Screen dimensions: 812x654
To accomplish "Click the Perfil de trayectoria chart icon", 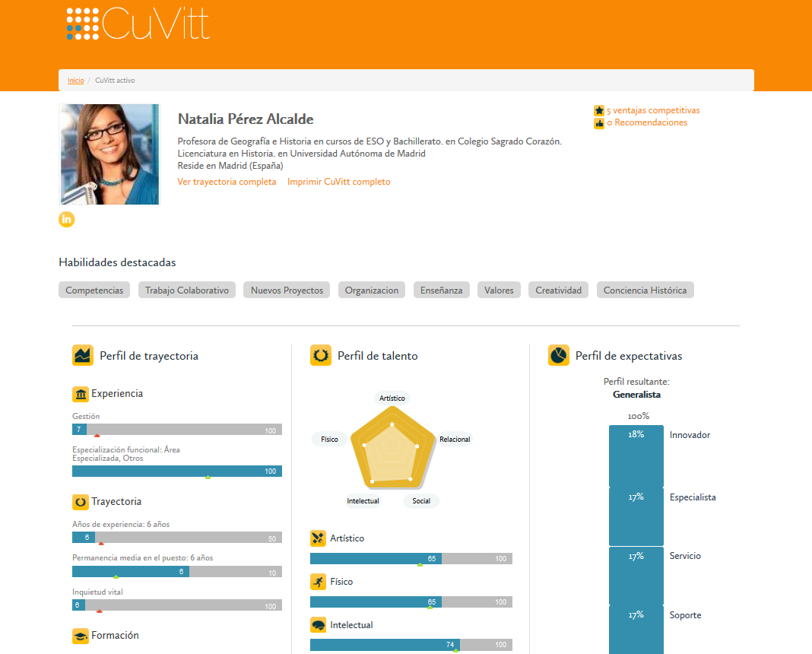I will [x=83, y=355].
